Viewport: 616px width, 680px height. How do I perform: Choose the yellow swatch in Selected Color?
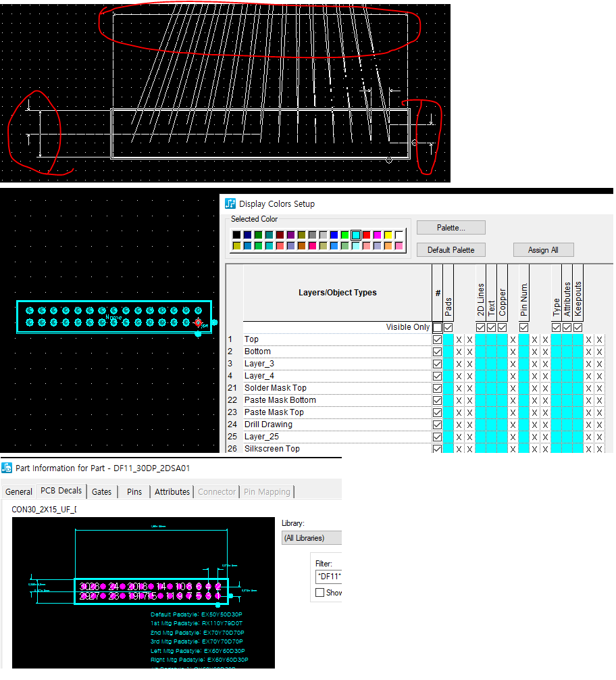[x=388, y=235]
